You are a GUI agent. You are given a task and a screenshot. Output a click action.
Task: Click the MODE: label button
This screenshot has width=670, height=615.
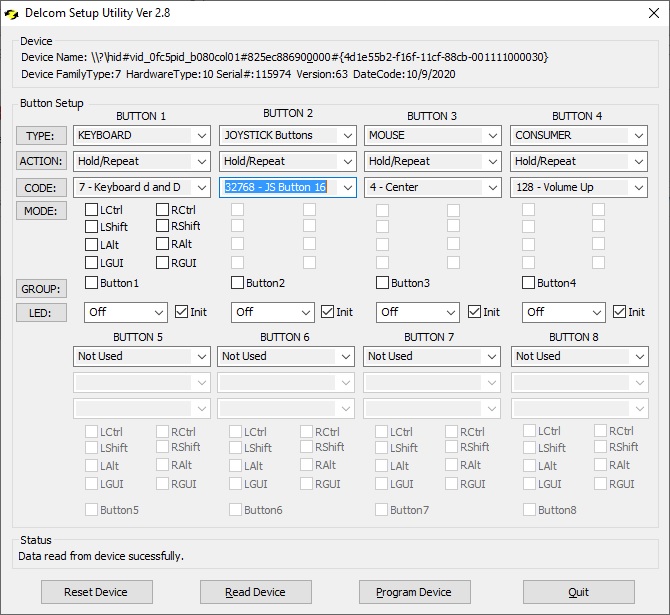[41, 211]
